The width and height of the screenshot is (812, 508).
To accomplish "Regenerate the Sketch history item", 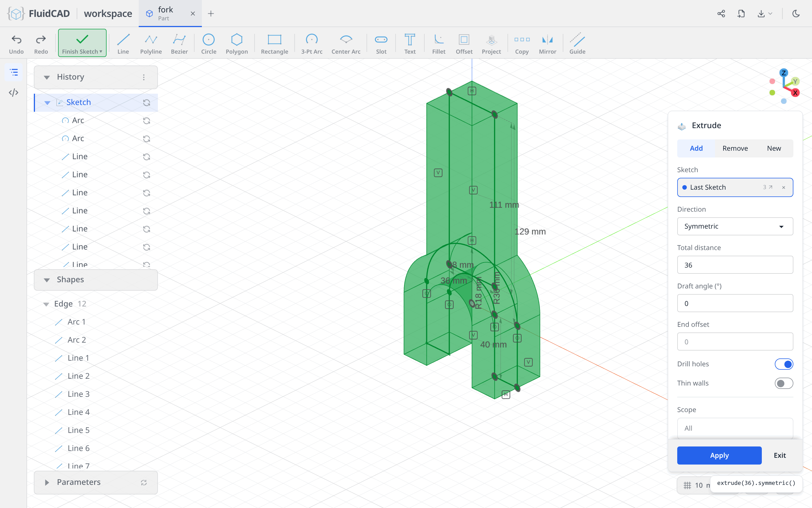I will [147, 102].
